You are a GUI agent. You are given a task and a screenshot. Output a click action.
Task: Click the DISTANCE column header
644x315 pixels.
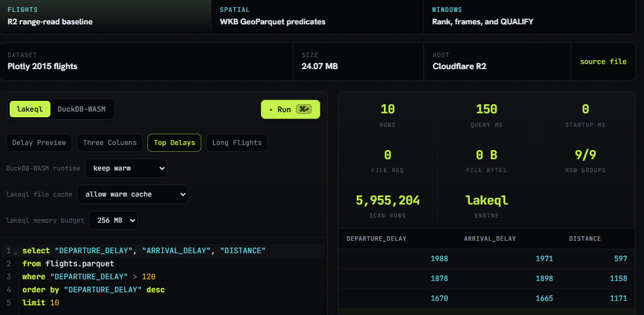click(585, 239)
